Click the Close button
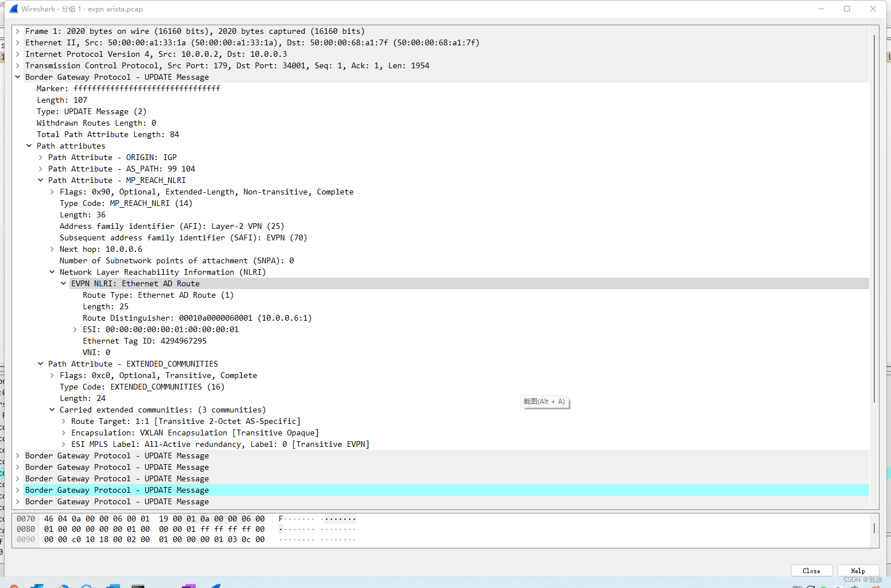This screenshot has width=891, height=588. [812, 571]
